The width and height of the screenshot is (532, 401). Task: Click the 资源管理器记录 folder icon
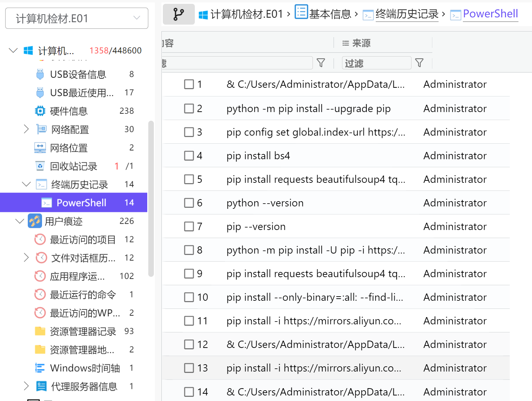click(40, 331)
